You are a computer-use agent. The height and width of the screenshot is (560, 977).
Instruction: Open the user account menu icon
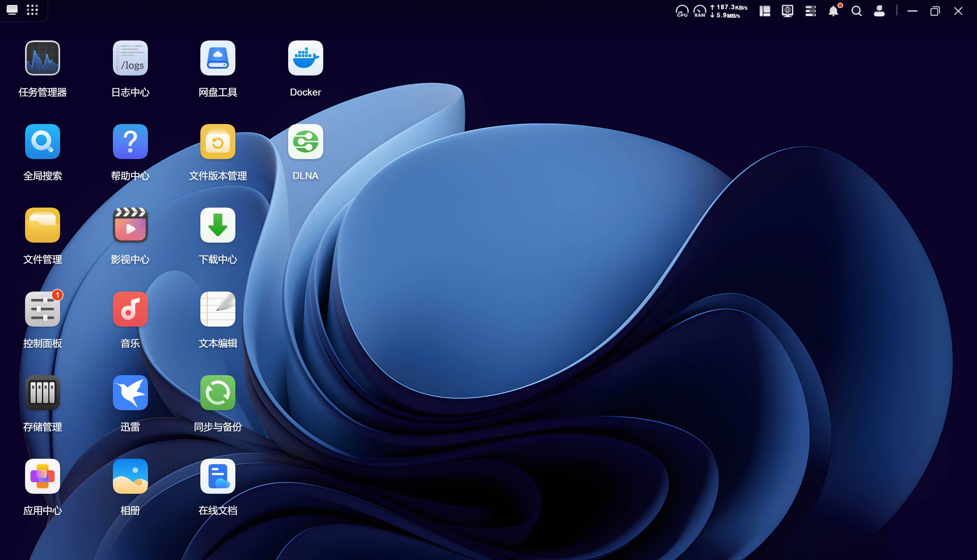879,11
